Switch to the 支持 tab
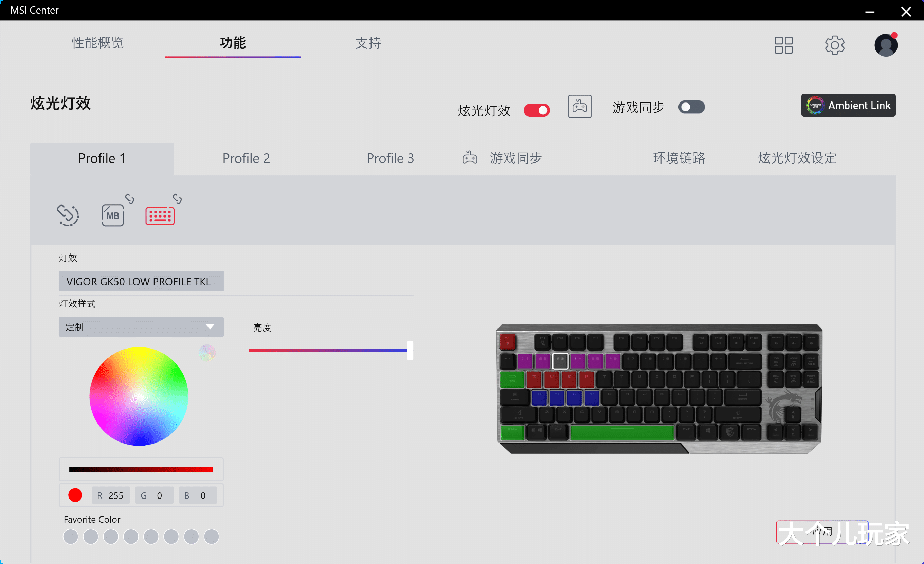This screenshot has height=564, width=924. (x=368, y=43)
